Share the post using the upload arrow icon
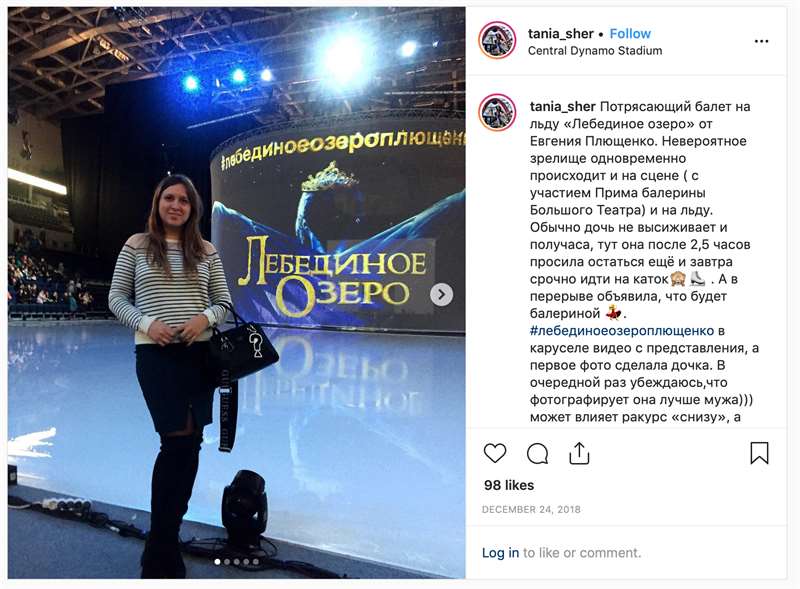 coord(579,453)
